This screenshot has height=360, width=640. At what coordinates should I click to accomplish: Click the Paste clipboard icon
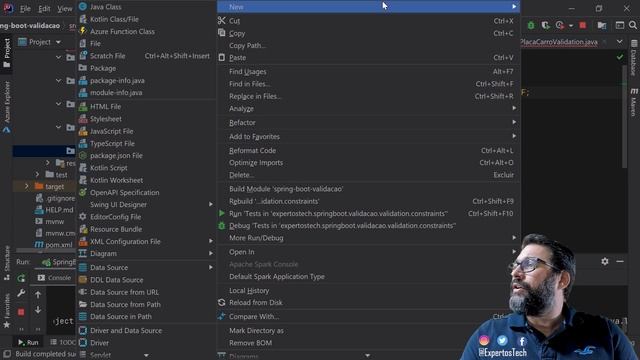[222, 58]
